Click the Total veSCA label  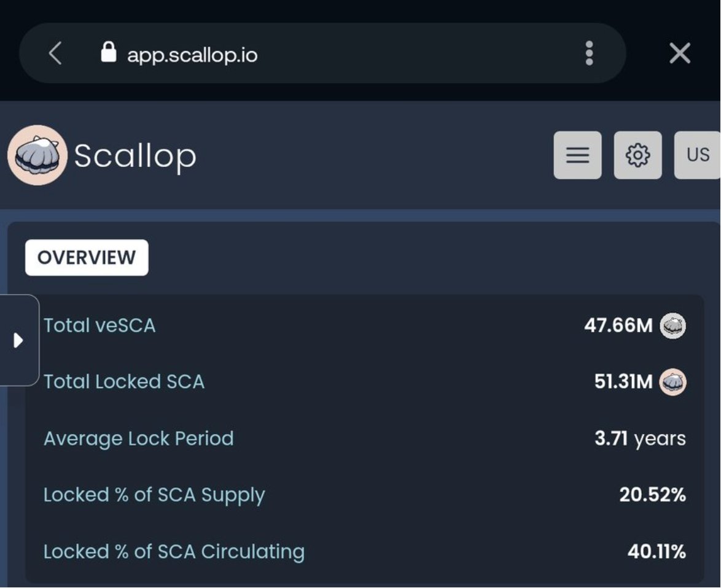point(99,325)
